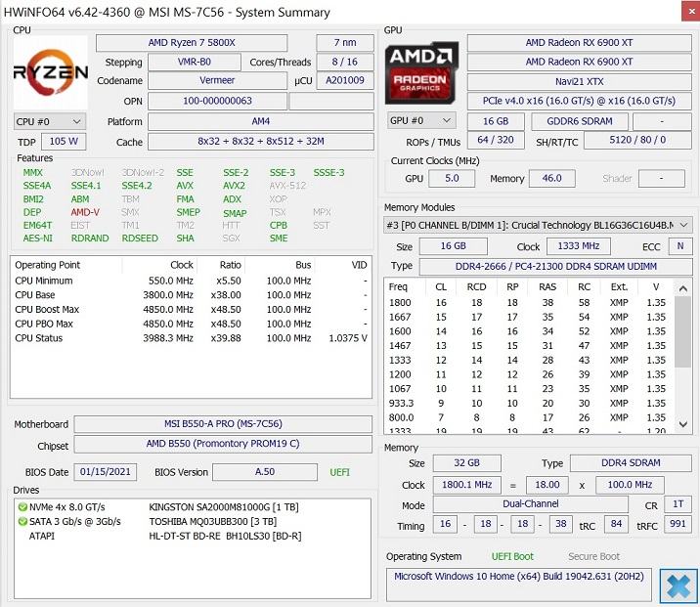Click the Codename Vermeer field
The height and width of the screenshot is (607, 700).
click(217, 80)
